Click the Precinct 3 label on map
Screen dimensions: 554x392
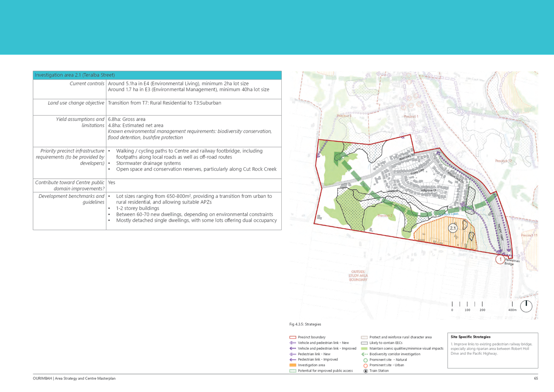click(344, 116)
